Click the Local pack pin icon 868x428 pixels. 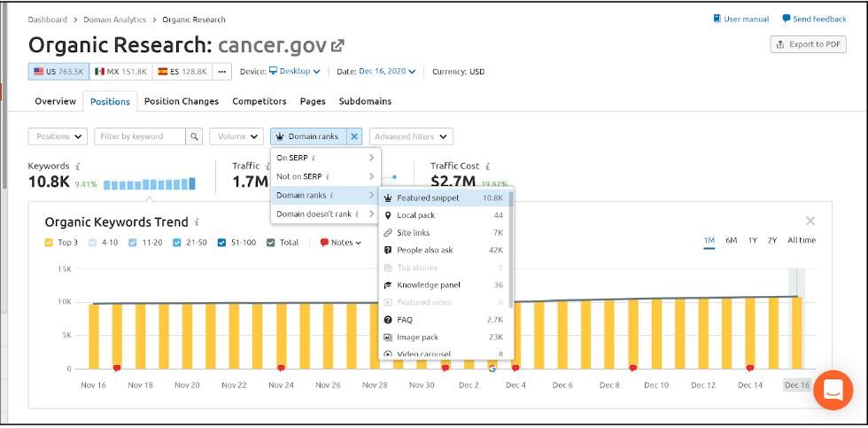[x=388, y=215]
